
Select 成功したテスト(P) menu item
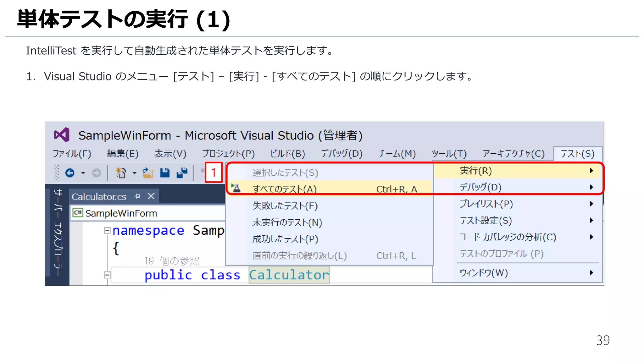330,239
